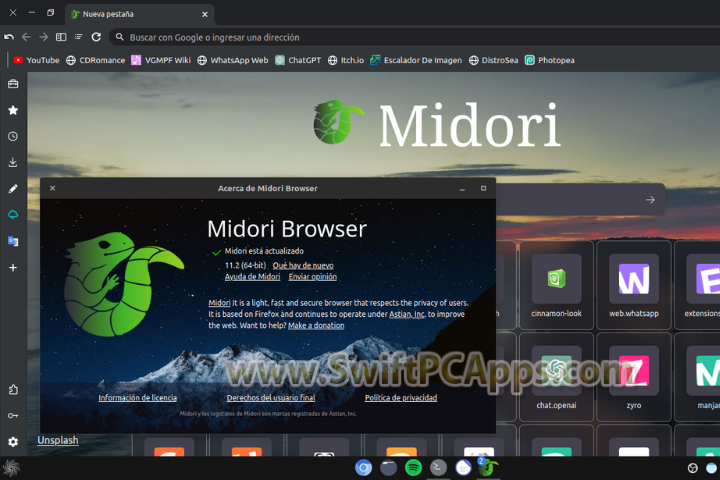This screenshot has width=720, height=480.
Task: Click the '11.2 (64-bit)' version text
Action: click(246, 265)
